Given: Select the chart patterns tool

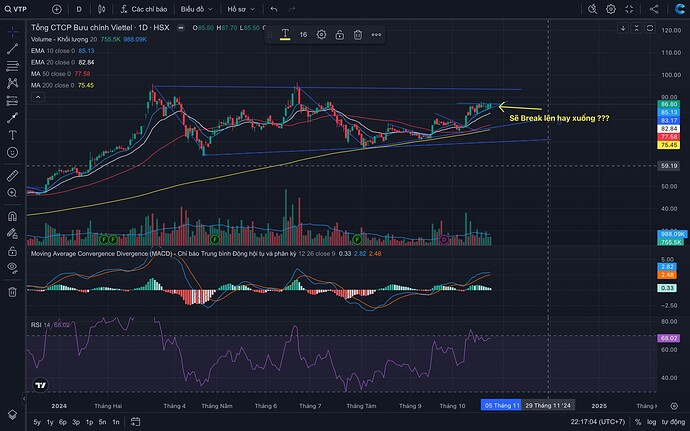Looking at the screenshot, I should [x=12, y=83].
